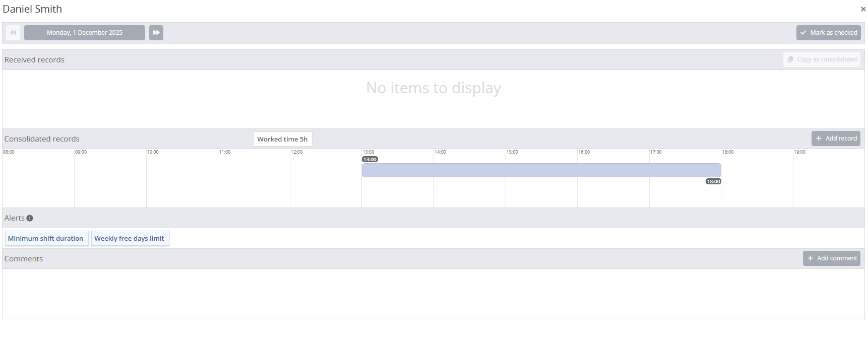This screenshot has height=346, width=868.
Task: Add a new consolidated record
Action: [836, 139]
